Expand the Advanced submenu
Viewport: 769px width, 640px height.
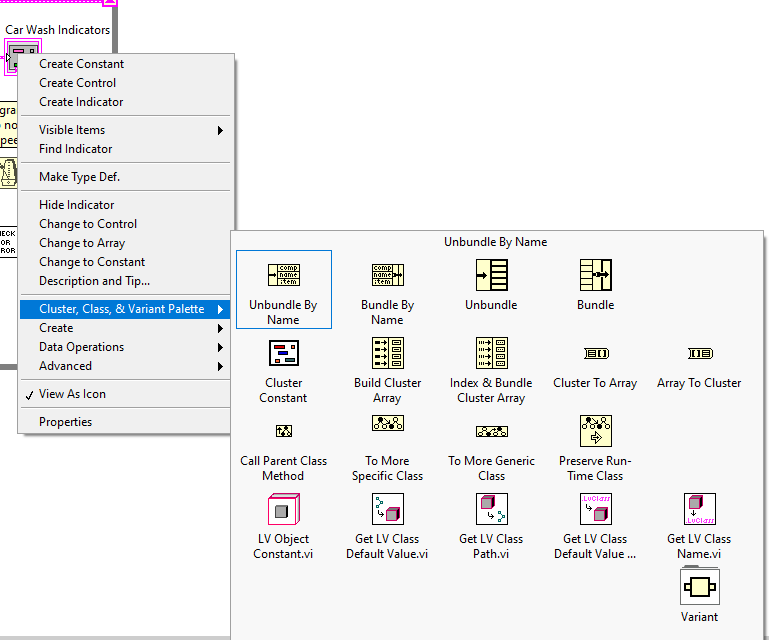126,366
